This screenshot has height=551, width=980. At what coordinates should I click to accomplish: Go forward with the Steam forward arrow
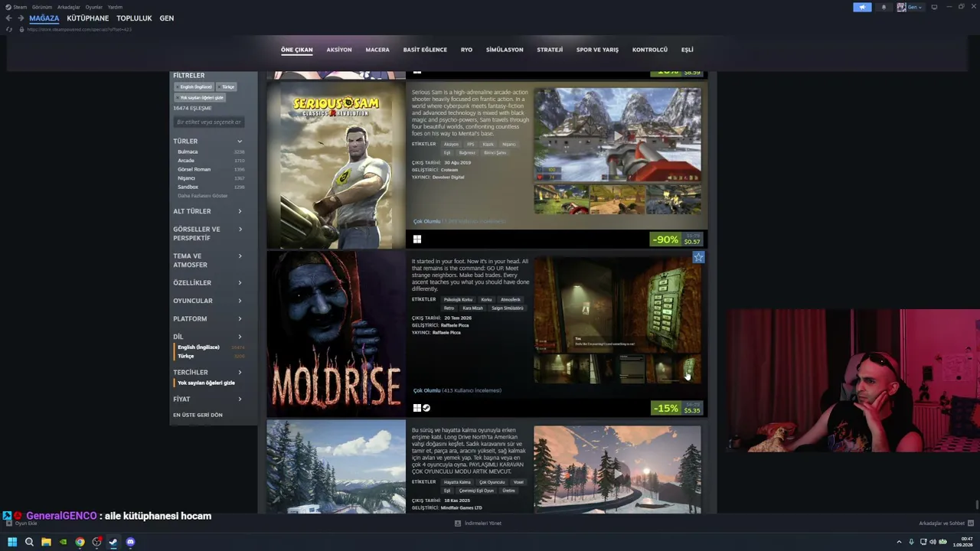coord(20,18)
